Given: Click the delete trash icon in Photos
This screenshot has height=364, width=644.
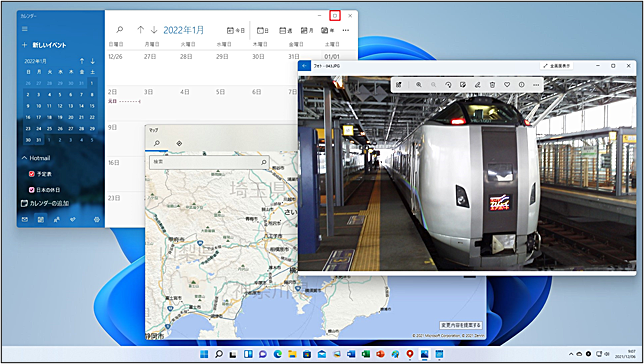Looking at the screenshot, I should [492, 85].
